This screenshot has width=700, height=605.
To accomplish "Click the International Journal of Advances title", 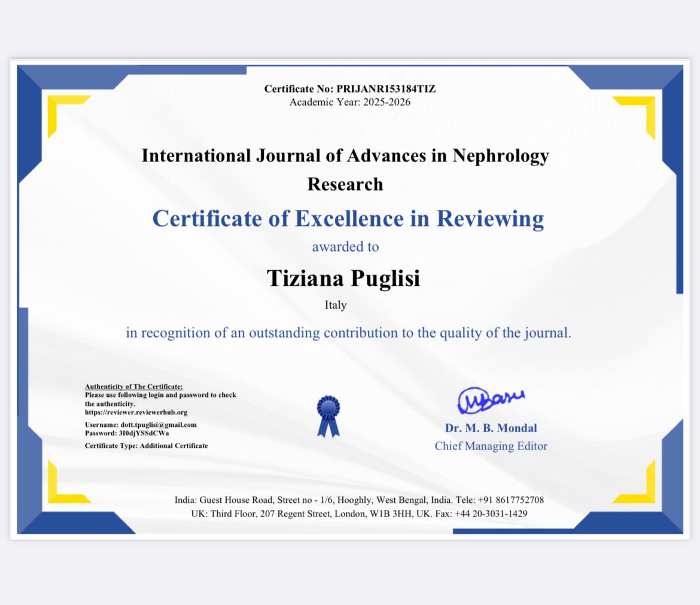I will (345, 156).
